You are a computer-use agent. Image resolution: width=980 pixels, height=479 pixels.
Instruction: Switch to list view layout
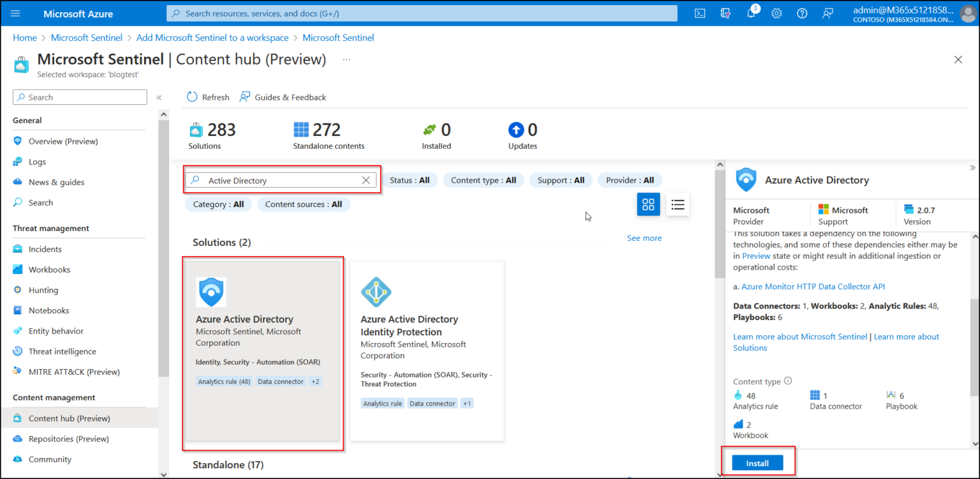pos(677,204)
